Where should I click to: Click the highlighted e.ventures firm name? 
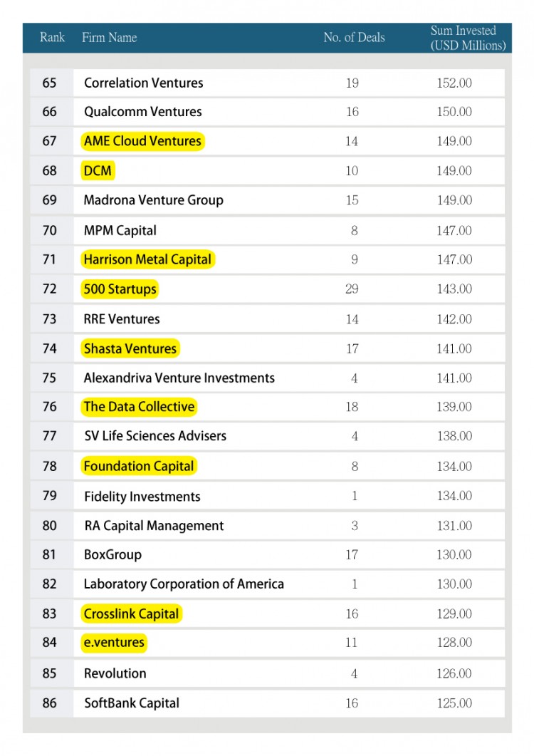(x=114, y=643)
